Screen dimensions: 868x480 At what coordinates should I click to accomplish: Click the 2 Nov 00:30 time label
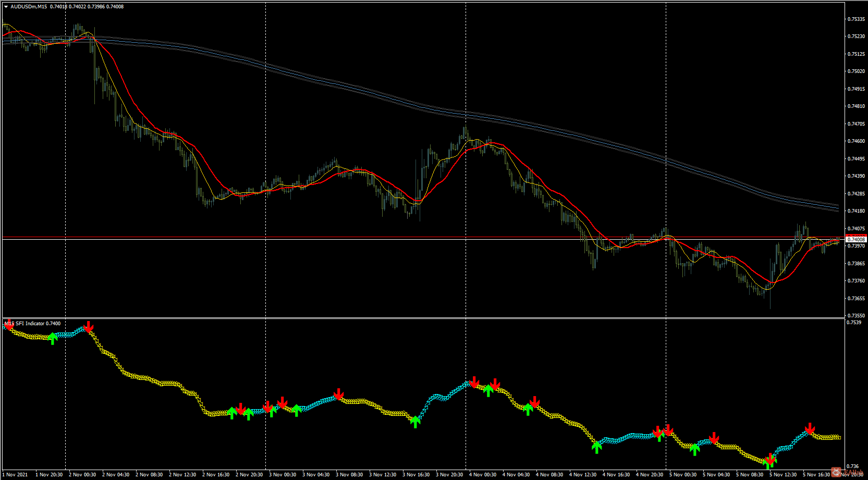82,475
